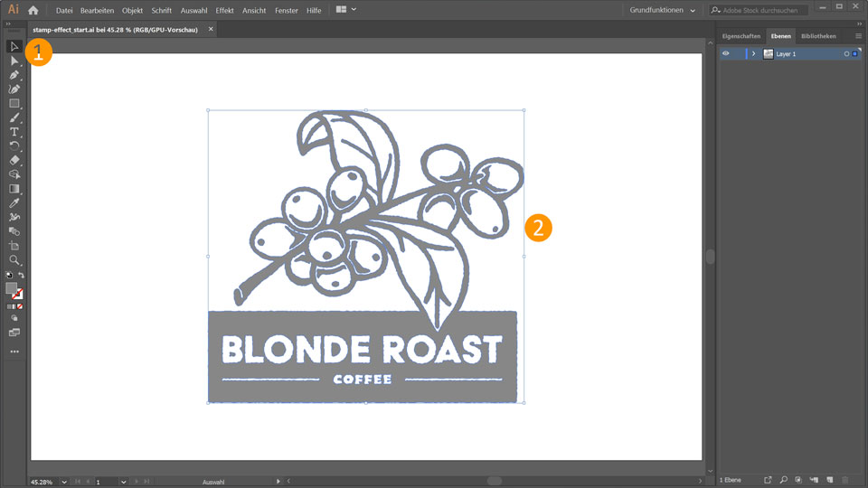Select the Eraser tool

click(14, 161)
